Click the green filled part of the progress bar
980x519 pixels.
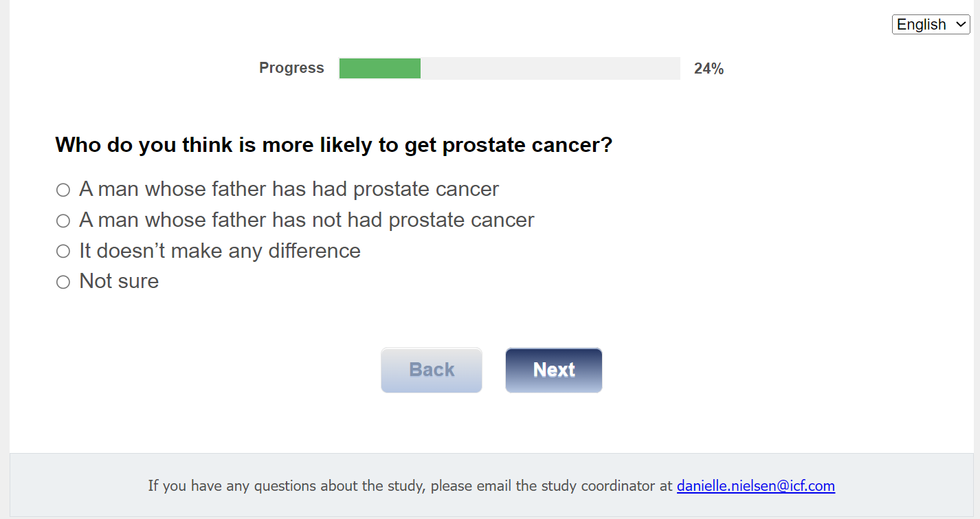click(x=380, y=69)
